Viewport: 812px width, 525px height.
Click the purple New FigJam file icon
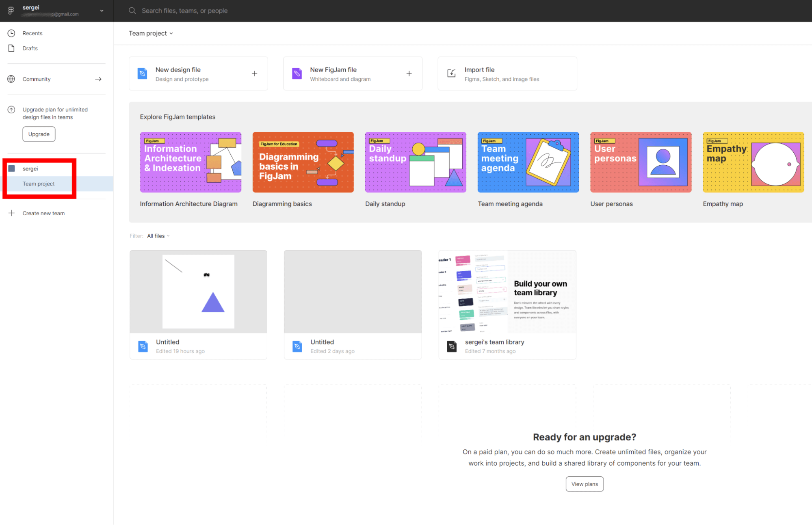297,73
